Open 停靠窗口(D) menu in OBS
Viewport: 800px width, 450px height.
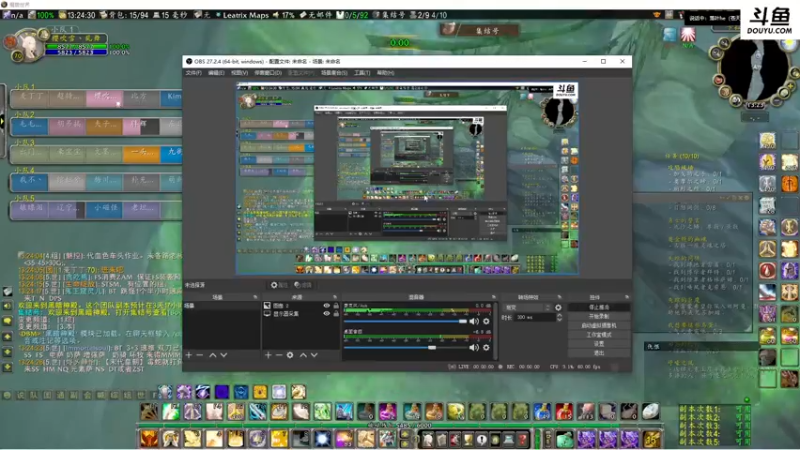point(268,73)
